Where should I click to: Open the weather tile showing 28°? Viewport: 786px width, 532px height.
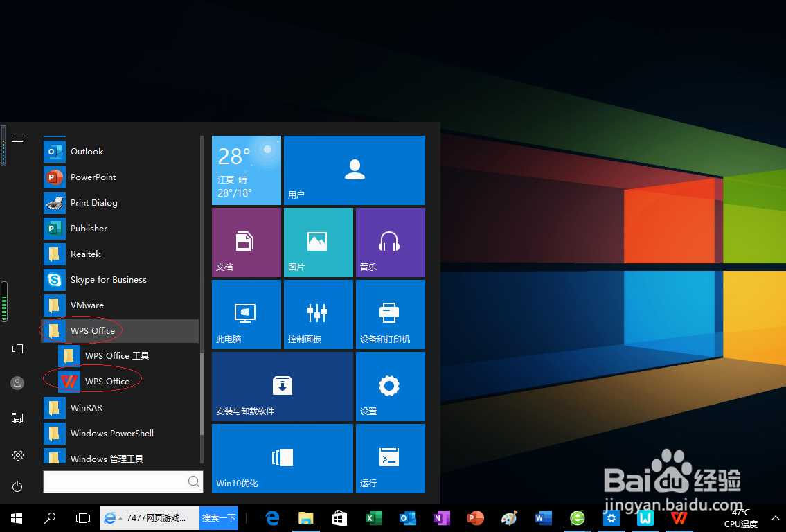pyautogui.click(x=246, y=170)
